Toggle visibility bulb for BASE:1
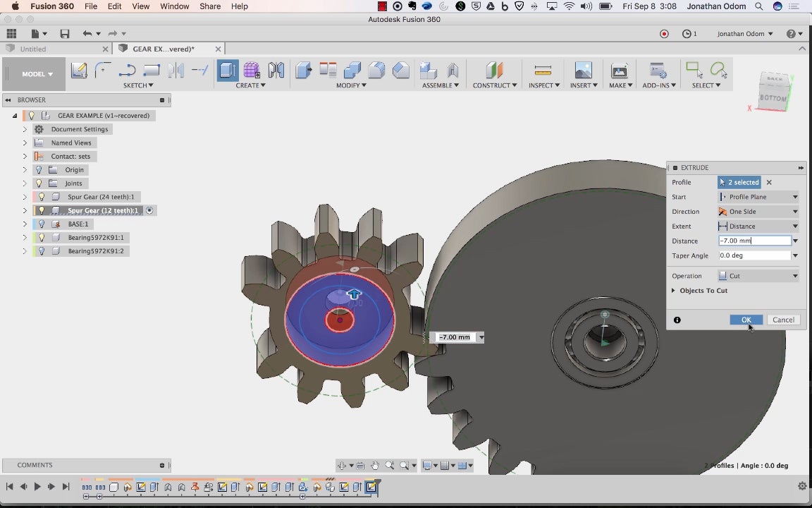812x508 pixels. (x=42, y=224)
